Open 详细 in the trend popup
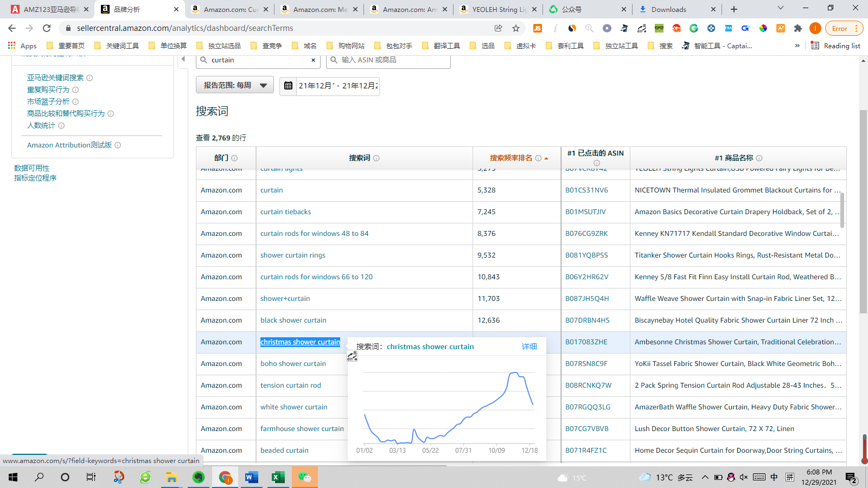This screenshot has width=868, height=488. click(x=529, y=346)
